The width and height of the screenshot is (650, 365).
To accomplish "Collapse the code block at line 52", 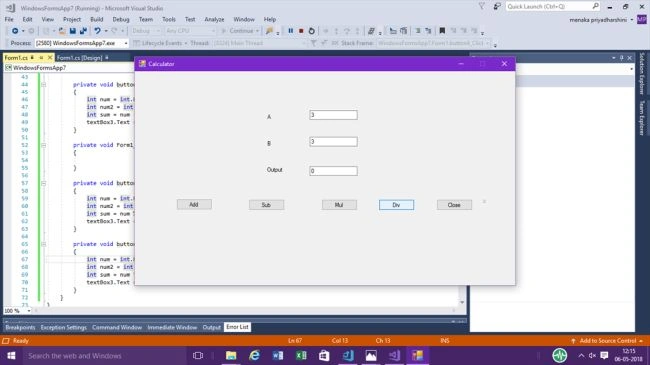I will click(x=44, y=145).
